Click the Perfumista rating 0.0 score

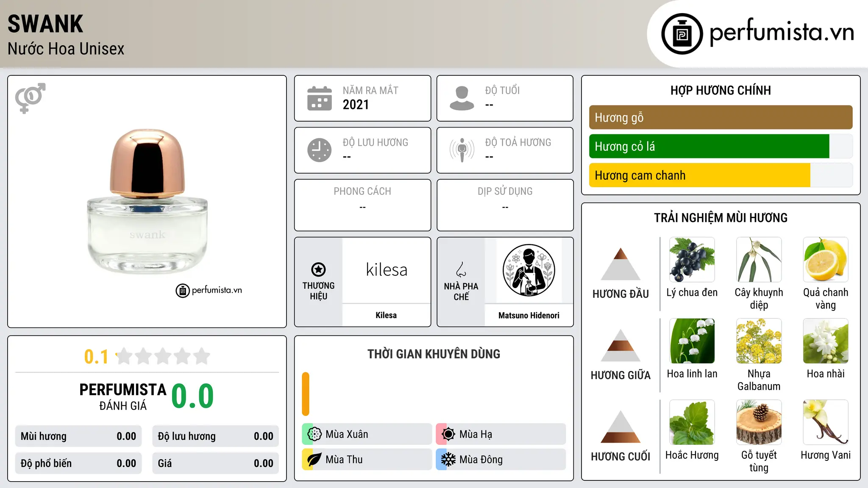(x=192, y=396)
